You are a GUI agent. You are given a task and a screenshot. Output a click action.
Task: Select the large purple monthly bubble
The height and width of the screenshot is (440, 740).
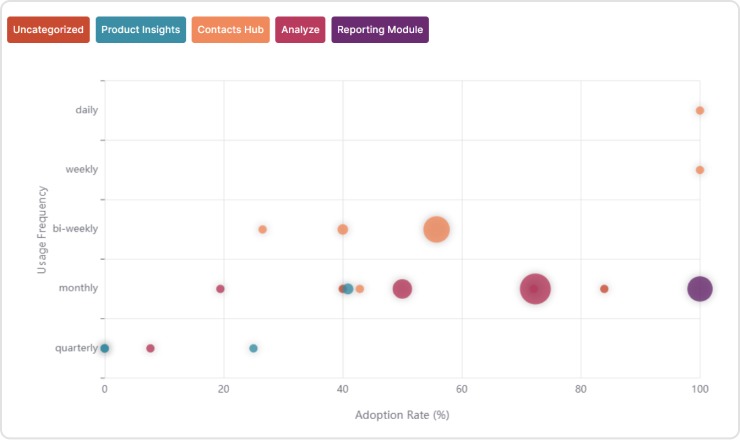(700, 289)
